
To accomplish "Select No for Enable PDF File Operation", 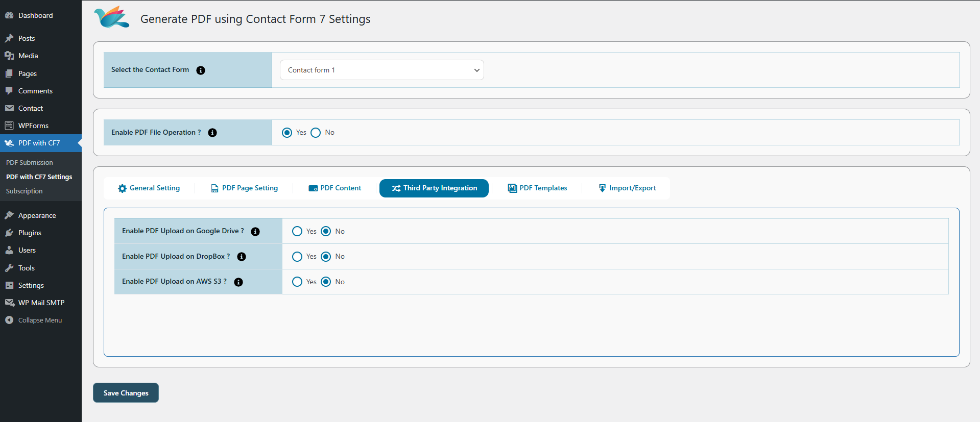I will 316,133.
